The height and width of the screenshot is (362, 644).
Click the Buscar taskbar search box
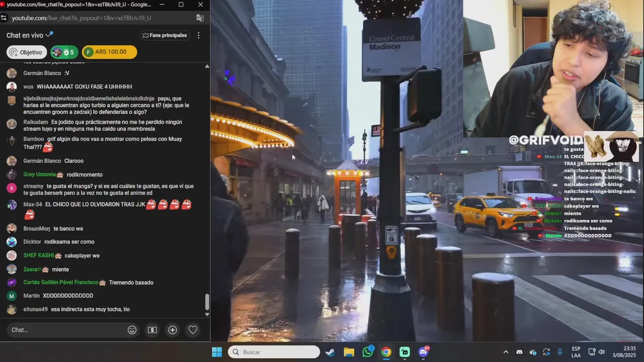pos(274,352)
